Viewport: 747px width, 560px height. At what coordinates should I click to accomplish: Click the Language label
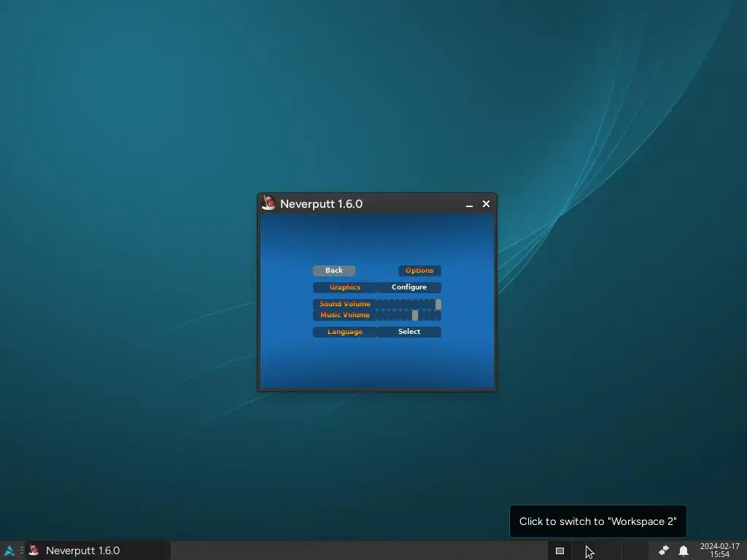point(345,332)
